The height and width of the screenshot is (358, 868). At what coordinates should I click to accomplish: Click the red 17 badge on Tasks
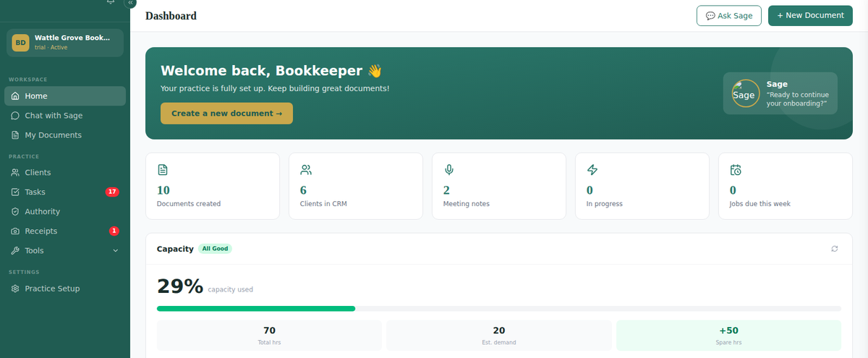pyautogui.click(x=112, y=192)
